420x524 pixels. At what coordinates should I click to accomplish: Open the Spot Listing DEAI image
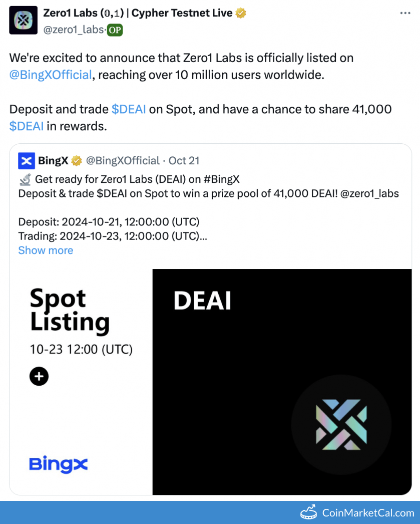coord(210,382)
